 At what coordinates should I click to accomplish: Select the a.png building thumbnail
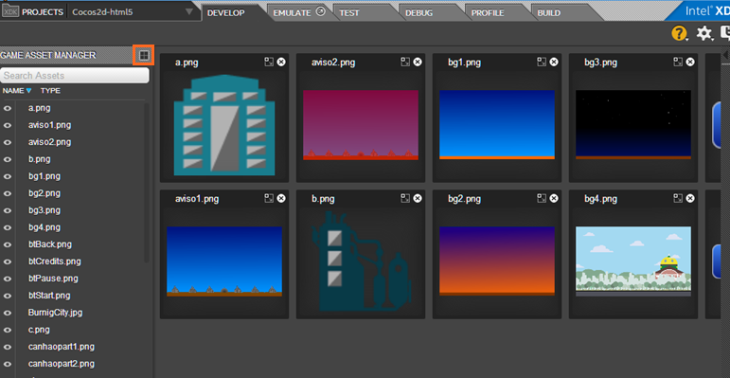pos(224,125)
